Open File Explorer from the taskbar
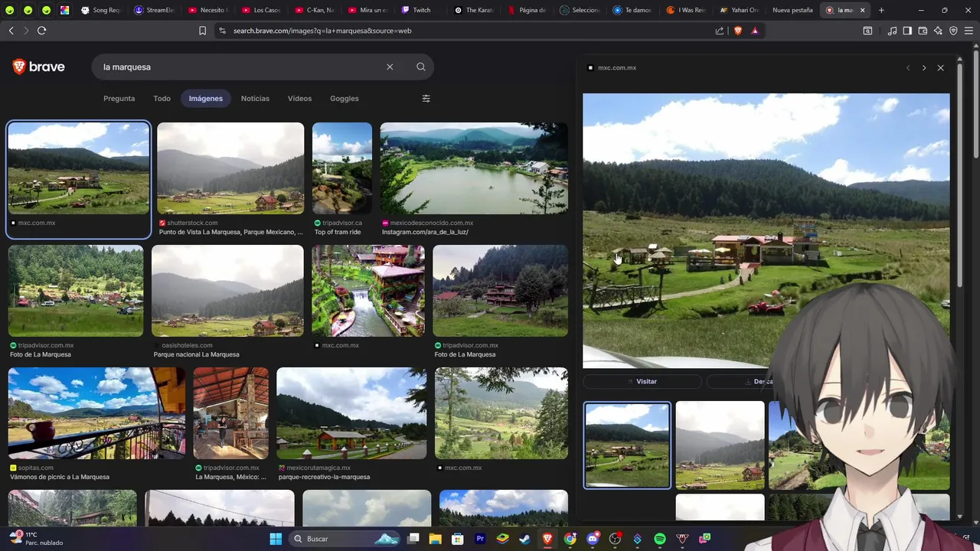This screenshot has height=551, width=980. (x=435, y=539)
